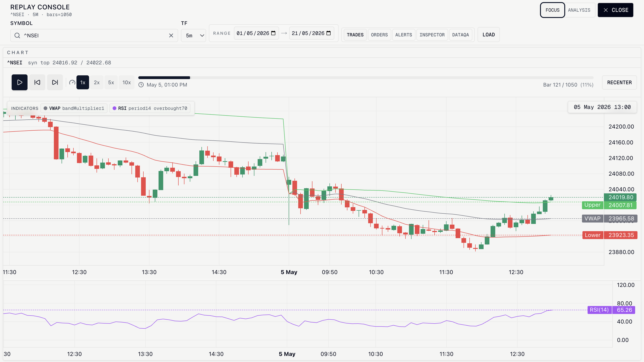Set playback speed to 1x
This screenshot has height=362, width=644.
tap(83, 83)
